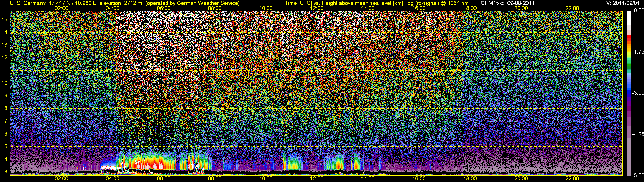Click the "14." km height axis label

(x=5, y=32)
